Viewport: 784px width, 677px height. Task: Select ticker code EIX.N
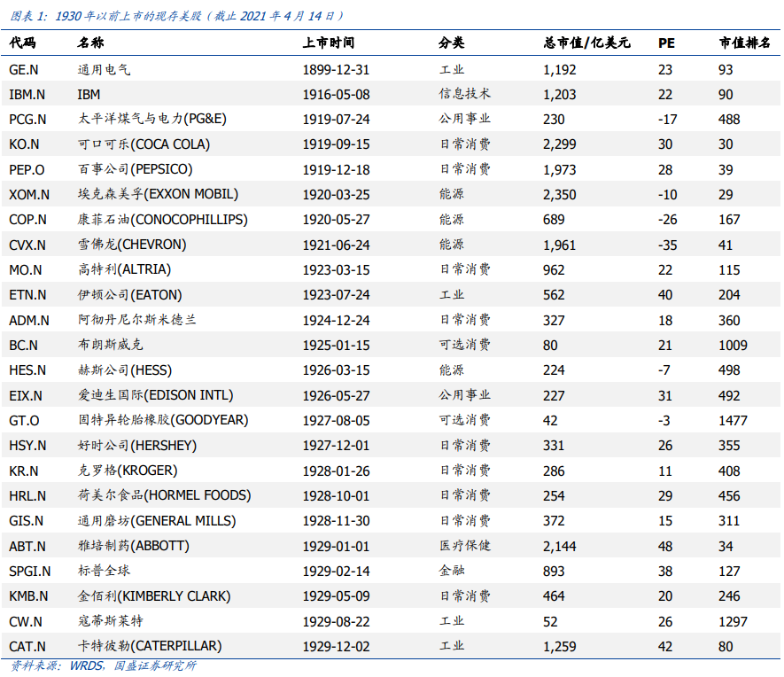pyautogui.click(x=26, y=395)
